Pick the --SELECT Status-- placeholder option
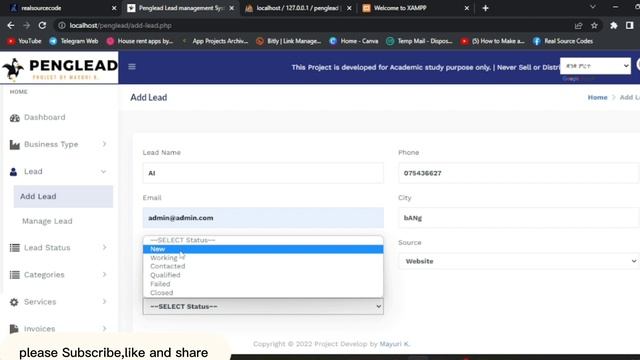Viewport: 640px width, 360px height. click(263, 240)
